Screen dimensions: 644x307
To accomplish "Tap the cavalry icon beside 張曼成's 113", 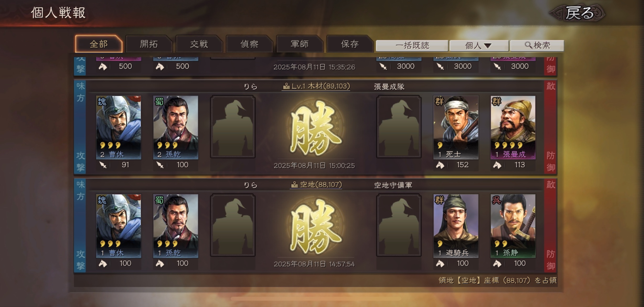I will [497, 165].
